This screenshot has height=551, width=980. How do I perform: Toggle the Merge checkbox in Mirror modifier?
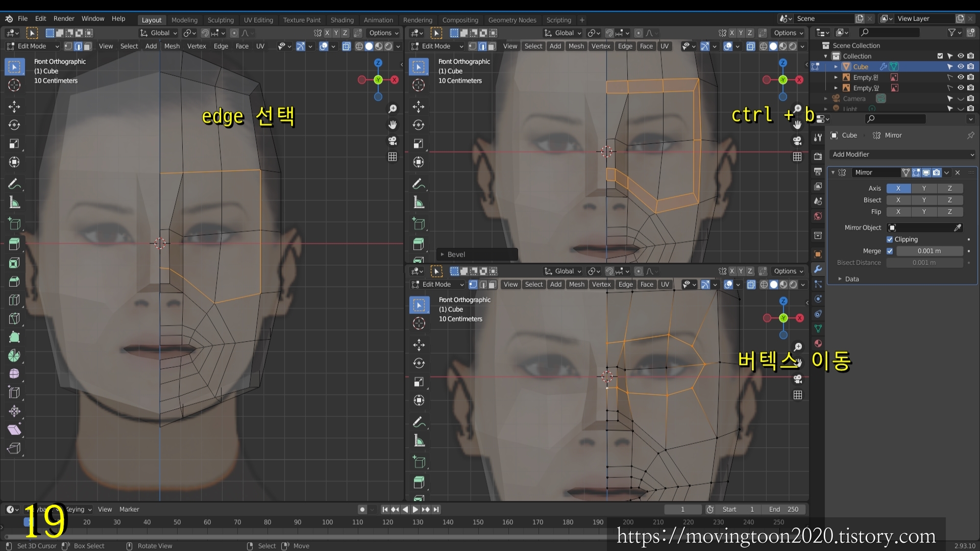890,251
